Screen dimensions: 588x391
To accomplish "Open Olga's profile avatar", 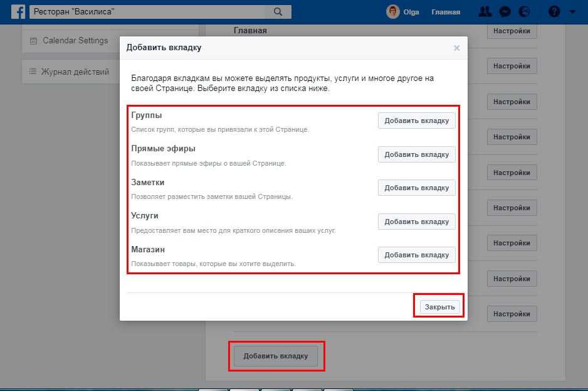I will (x=393, y=12).
